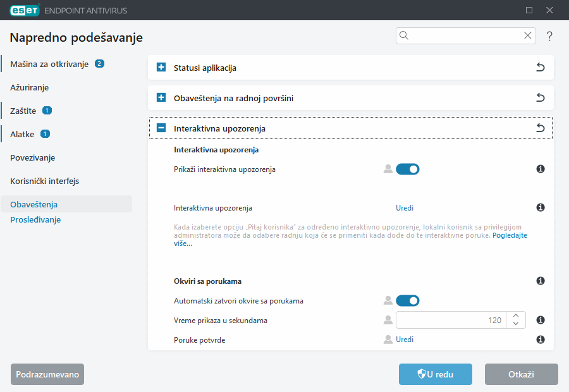The image size is (569, 392).
Task: Collapse the Interaktivna upozorenja section
Action: tap(161, 128)
